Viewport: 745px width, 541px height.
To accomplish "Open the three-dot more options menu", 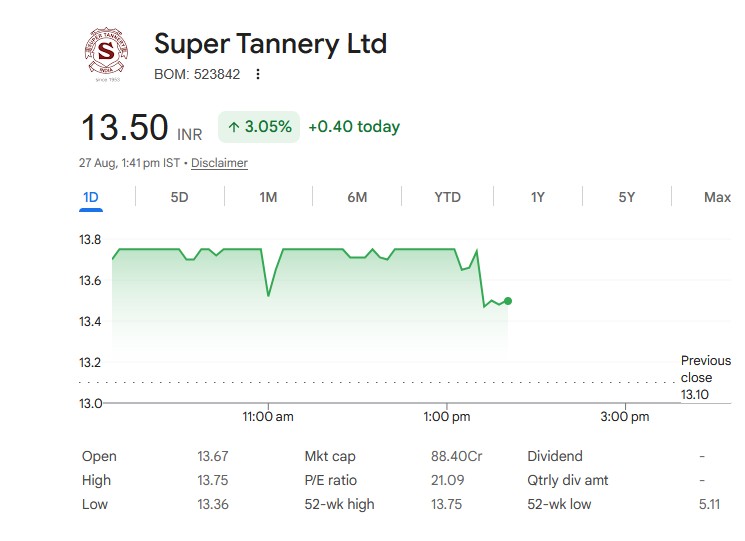I will coord(258,74).
